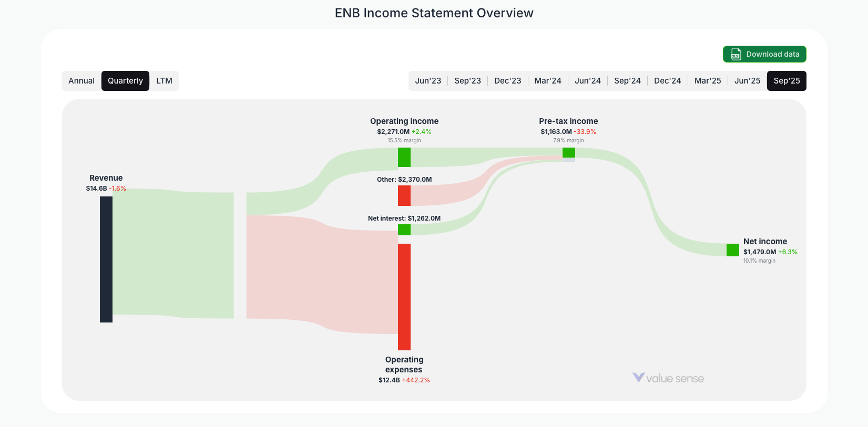Screen dimensions: 868x427
Task: Click the Pre-tax income node bar
Action: click(x=569, y=152)
